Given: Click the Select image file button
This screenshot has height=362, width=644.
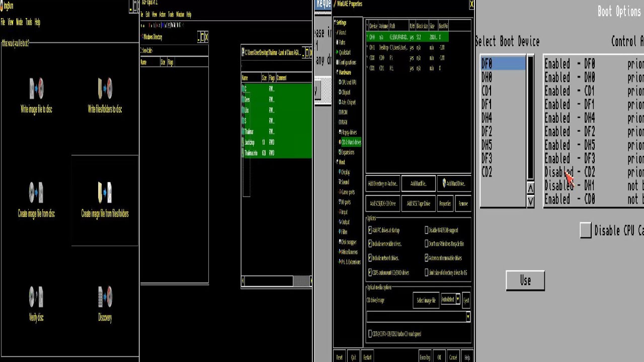Looking at the screenshot, I should tap(426, 300).
